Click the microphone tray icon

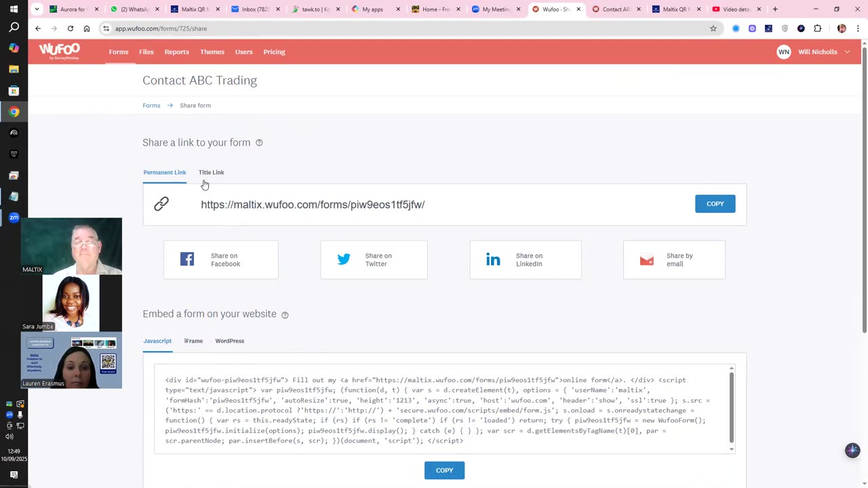(x=20, y=415)
